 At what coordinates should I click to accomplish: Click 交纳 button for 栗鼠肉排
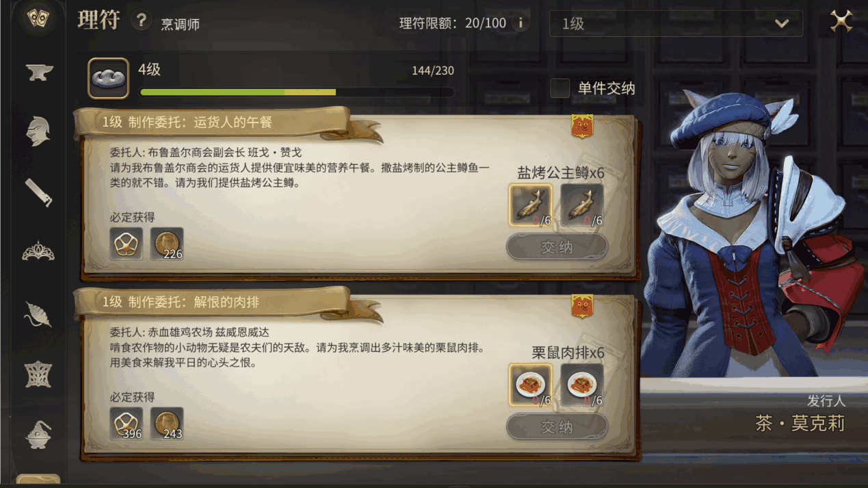click(557, 427)
